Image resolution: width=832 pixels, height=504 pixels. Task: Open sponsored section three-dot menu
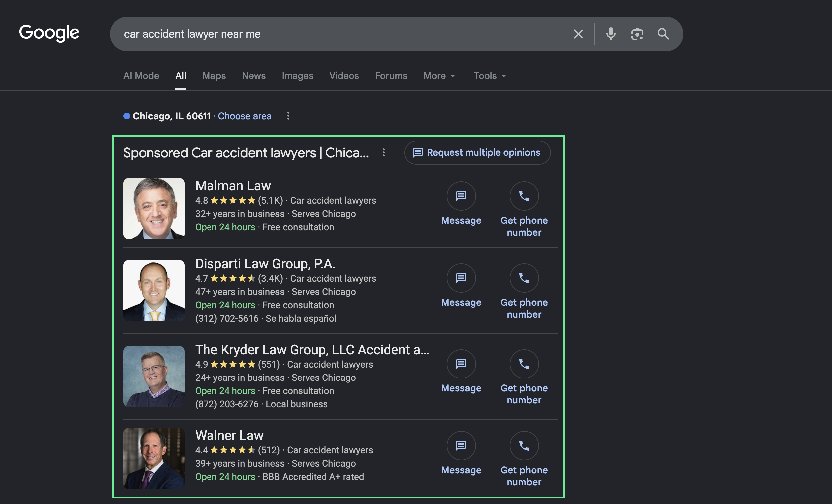point(383,152)
